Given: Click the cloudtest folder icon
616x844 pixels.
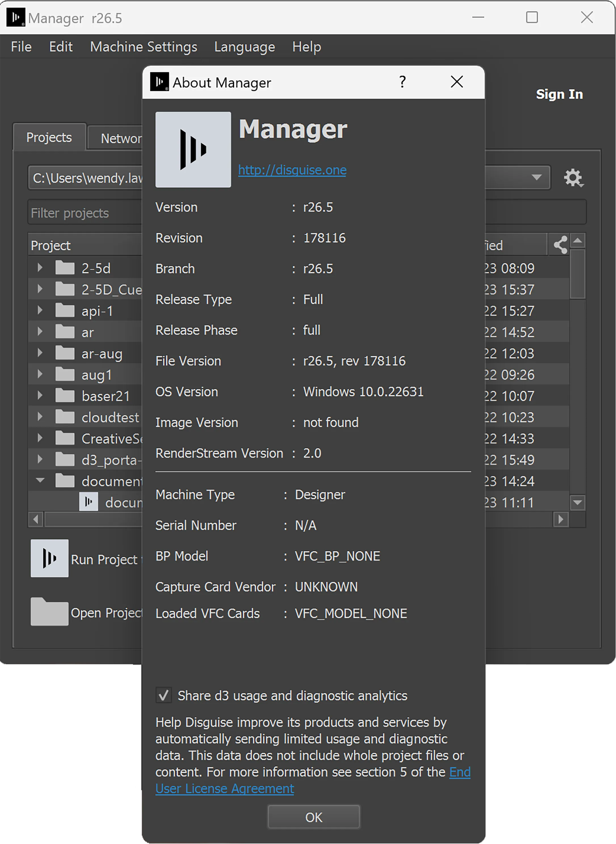Looking at the screenshot, I should pyautogui.click(x=66, y=417).
